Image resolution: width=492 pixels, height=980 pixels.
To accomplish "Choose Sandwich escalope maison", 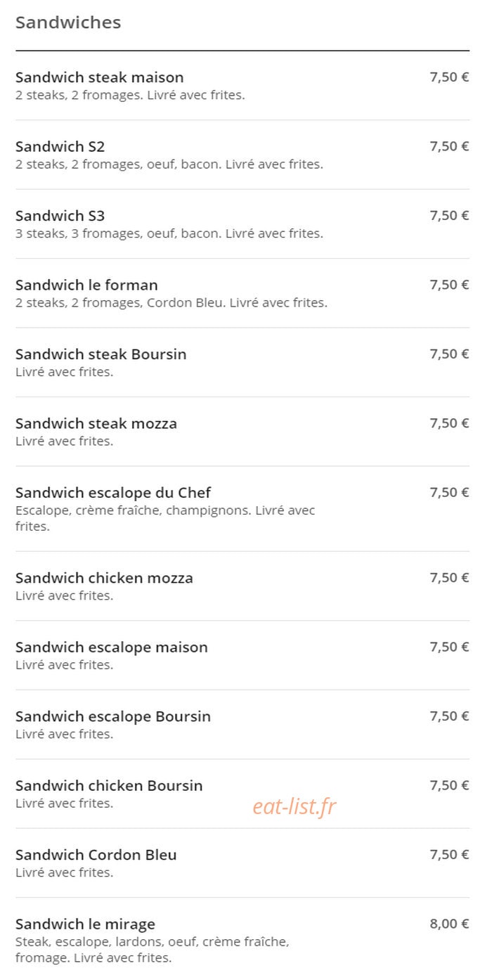I will (242, 655).
